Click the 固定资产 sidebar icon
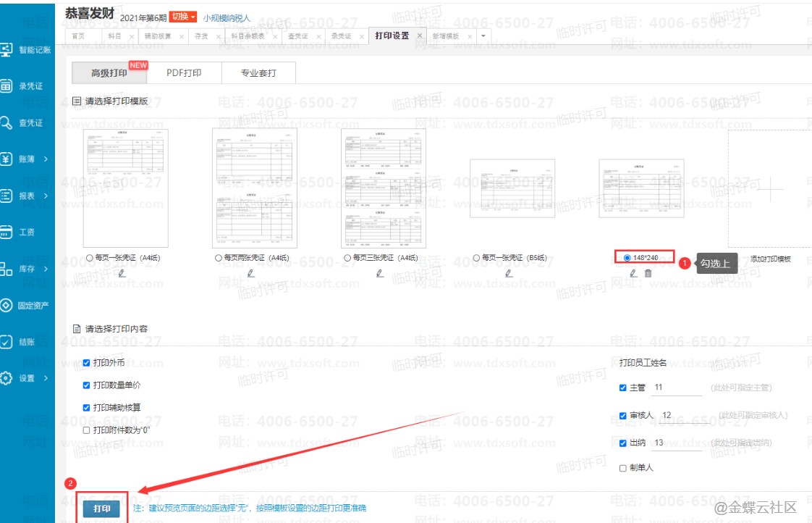Screen dimensions: 812x523 (7, 305)
